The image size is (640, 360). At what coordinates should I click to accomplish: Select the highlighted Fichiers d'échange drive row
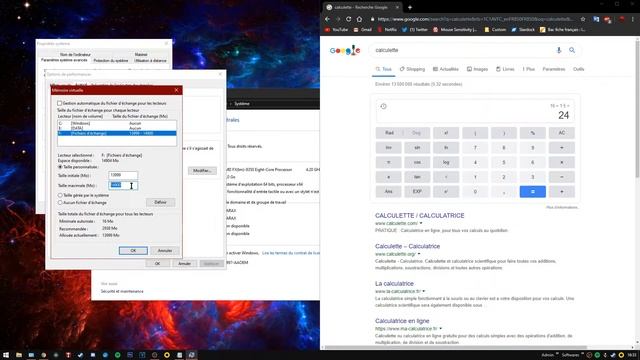point(117,133)
